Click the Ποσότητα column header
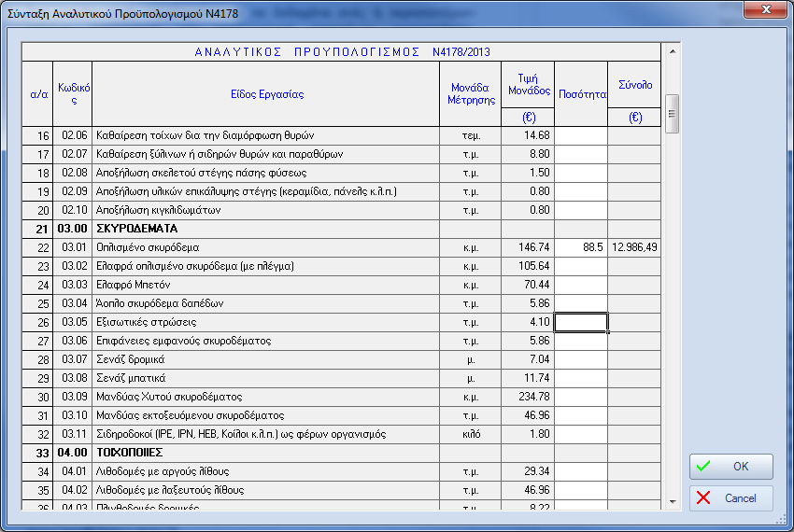 coord(581,94)
